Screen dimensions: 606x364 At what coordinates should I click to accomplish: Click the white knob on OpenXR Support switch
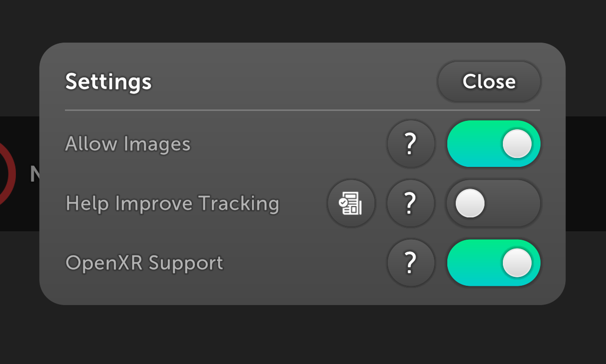517,263
